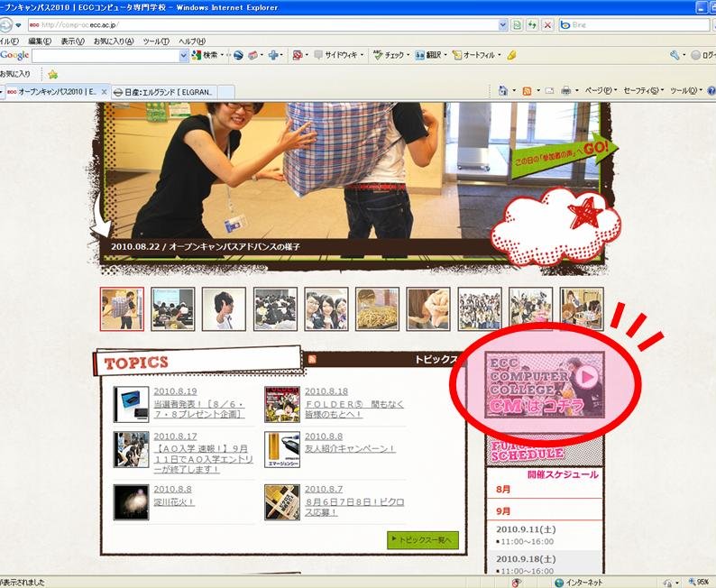Click the Read Mail envelope icon
Image resolution: width=716 pixels, height=588 pixels.
(546, 91)
